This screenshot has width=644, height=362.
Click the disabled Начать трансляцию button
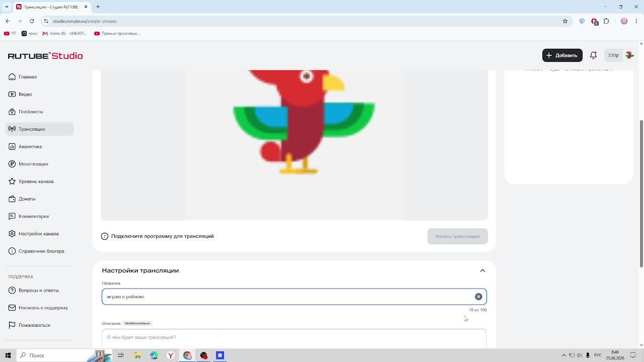coord(457,236)
